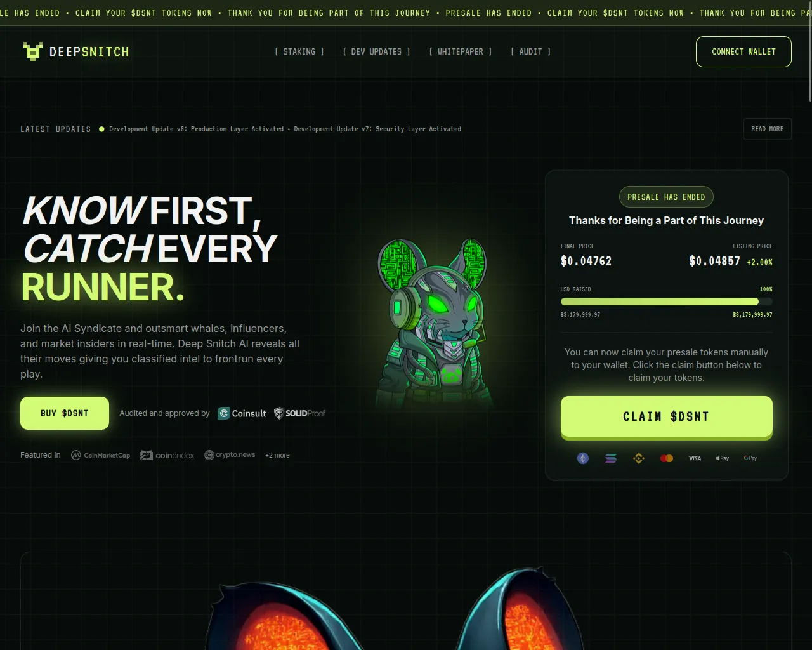Viewport: 812px width, 650px height.
Task: Select the Binance BNB payment icon
Action: tap(639, 458)
